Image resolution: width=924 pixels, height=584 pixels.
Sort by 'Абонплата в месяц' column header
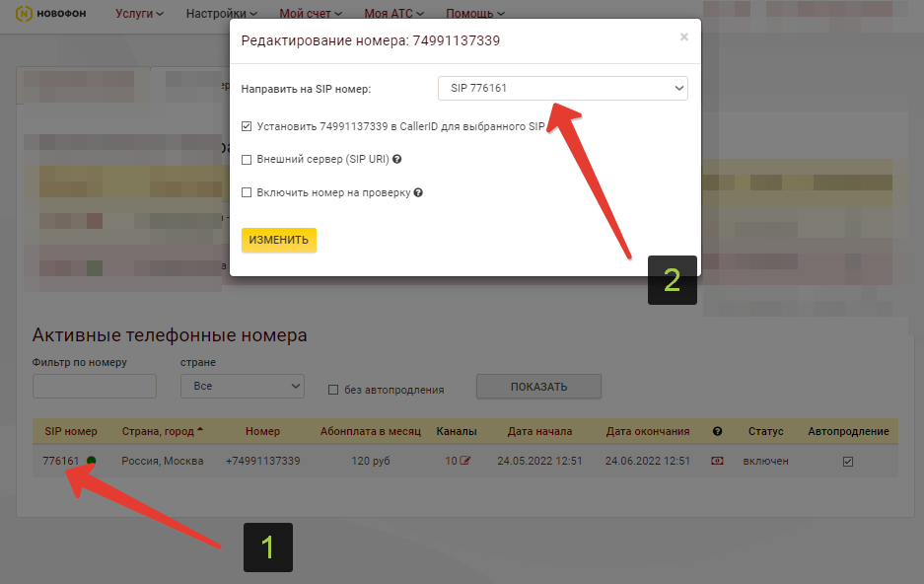pos(371,431)
